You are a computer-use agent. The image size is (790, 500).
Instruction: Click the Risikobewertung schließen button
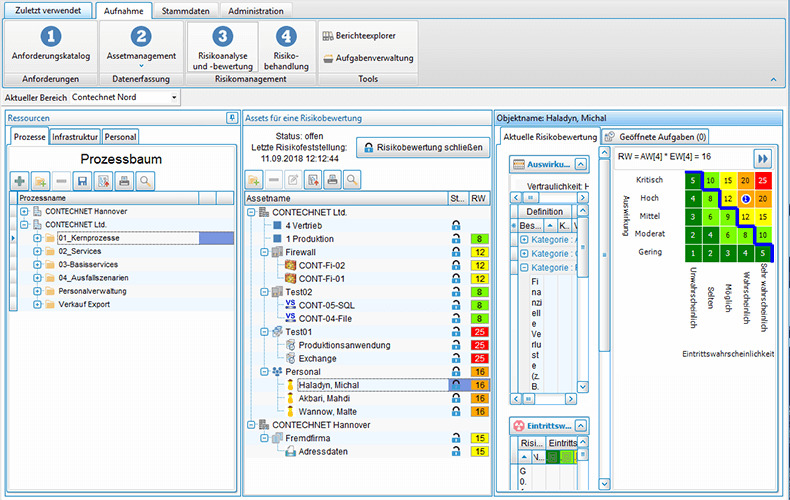click(x=423, y=147)
